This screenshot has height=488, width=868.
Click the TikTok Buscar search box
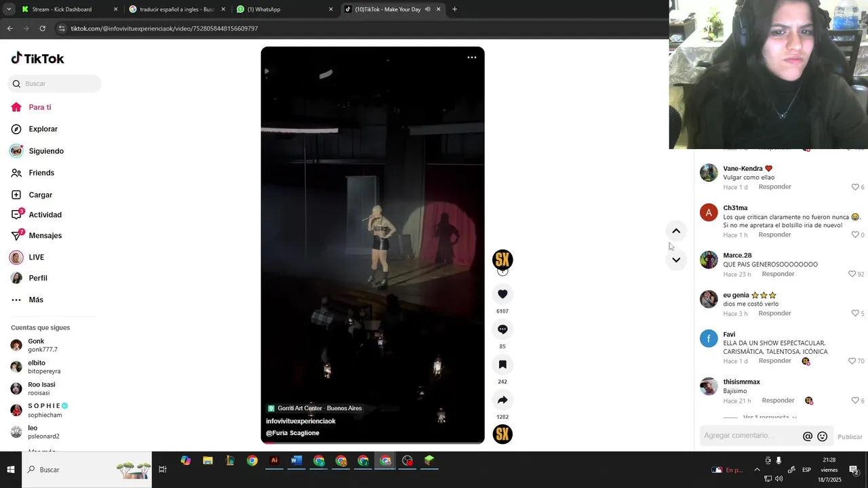click(x=54, y=84)
